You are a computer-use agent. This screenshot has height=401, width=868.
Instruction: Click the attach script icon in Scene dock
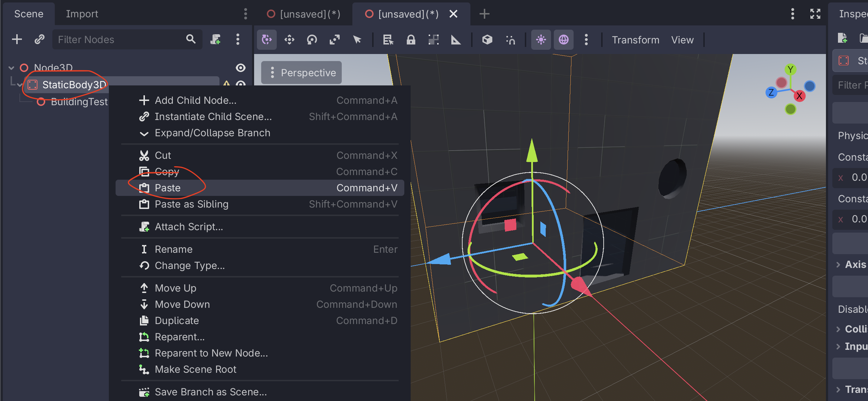coord(215,39)
